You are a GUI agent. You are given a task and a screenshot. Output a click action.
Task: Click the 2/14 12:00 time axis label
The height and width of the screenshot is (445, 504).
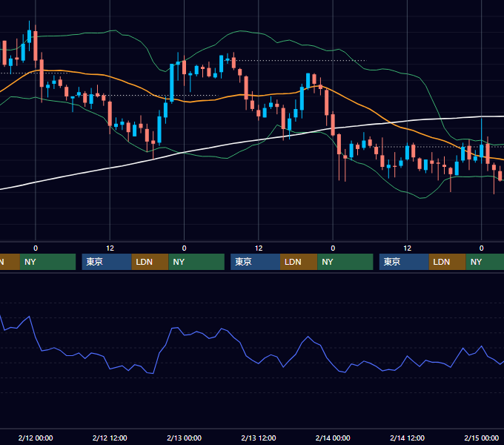407,438
